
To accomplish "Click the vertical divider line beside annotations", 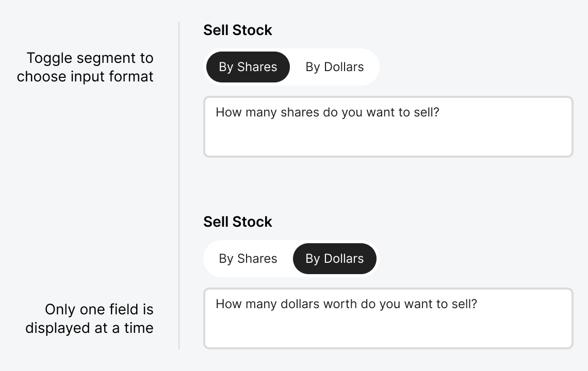I will pos(179,185).
